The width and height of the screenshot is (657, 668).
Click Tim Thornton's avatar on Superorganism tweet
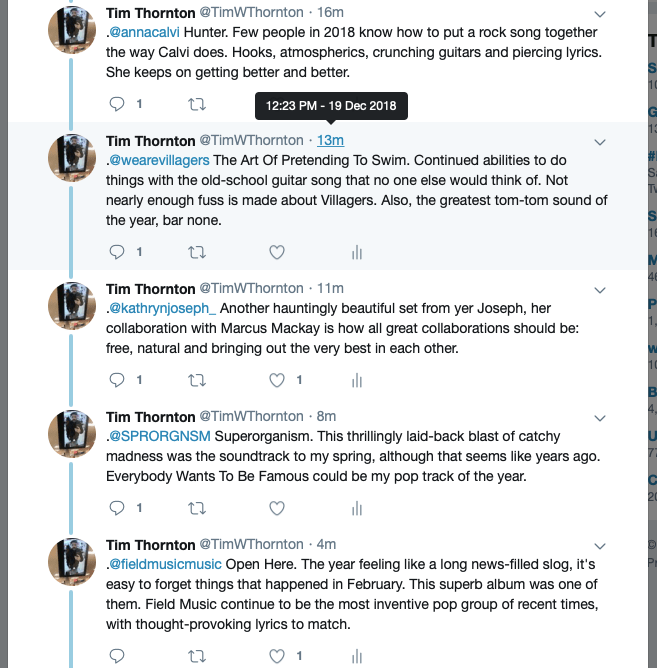point(73,431)
